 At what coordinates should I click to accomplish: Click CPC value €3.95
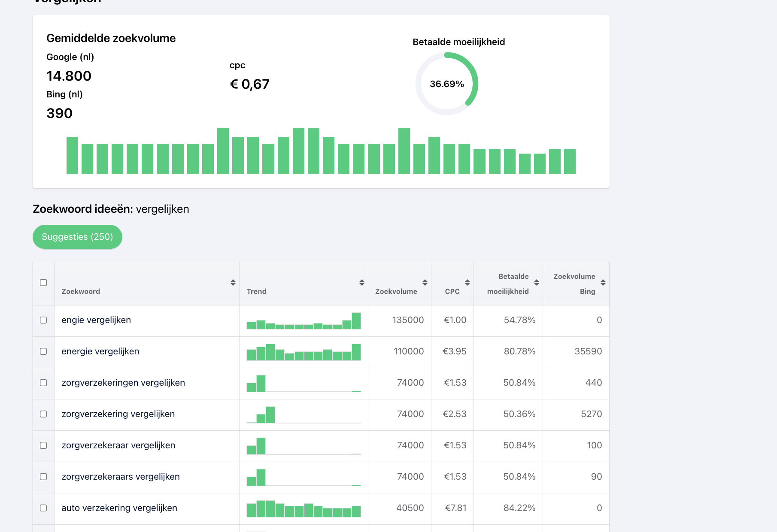455,351
